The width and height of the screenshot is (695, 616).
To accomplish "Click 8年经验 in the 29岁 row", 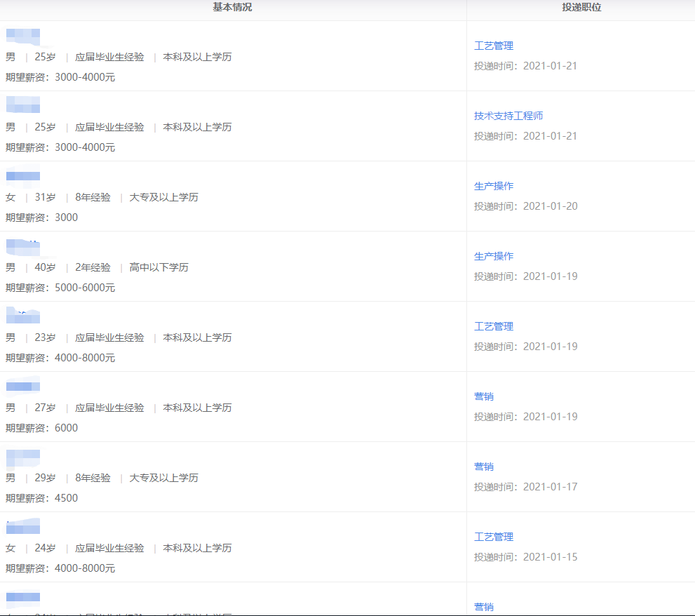I will (93, 478).
